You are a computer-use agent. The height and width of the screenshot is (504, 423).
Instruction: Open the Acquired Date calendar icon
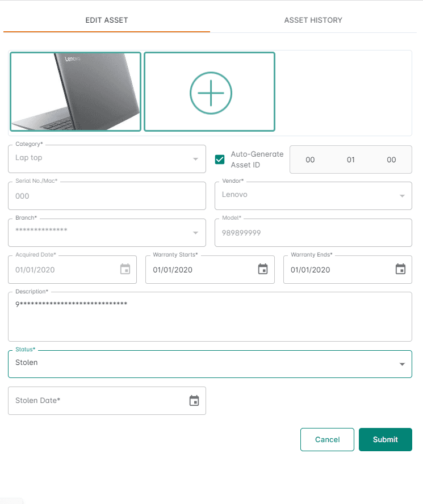click(125, 269)
